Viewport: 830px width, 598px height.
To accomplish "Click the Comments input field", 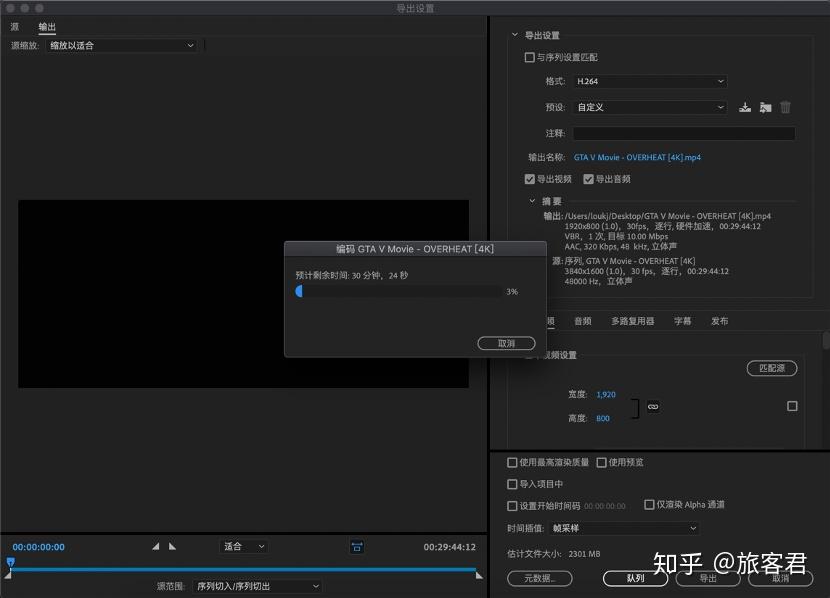I will [684, 133].
